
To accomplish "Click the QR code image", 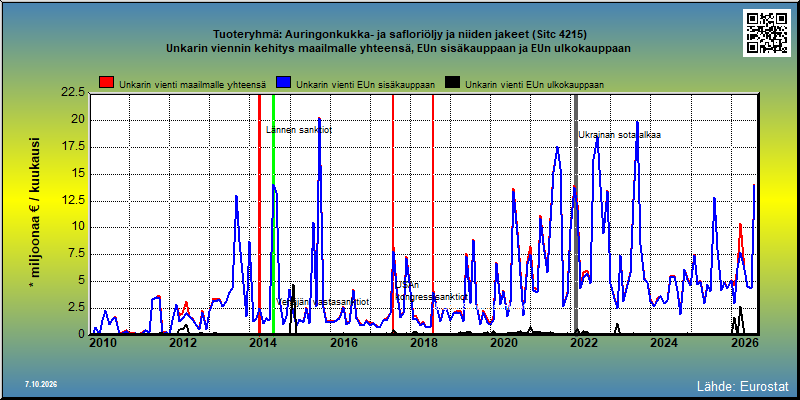I will coord(767,33).
